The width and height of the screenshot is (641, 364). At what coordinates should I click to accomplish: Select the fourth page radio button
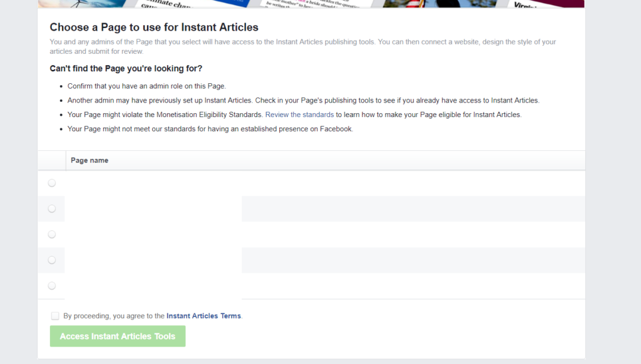click(x=51, y=260)
